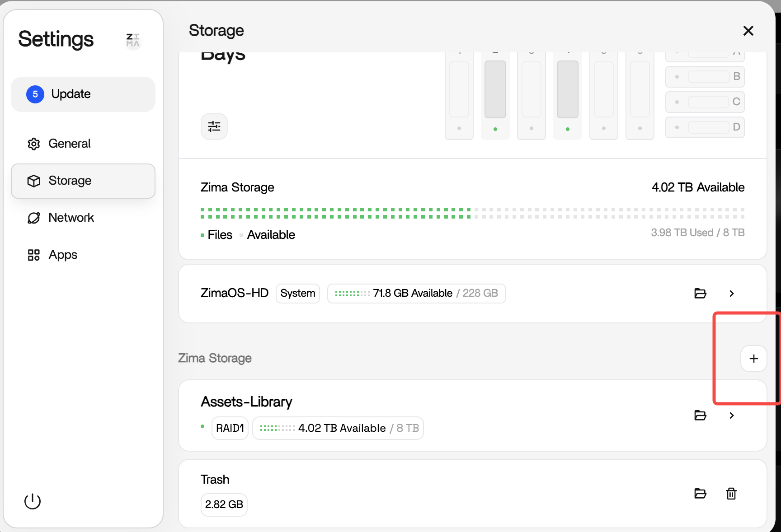Open the ZimaOS-HD folder in Files
The width and height of the screenshot is (781, 532).
(x=700, y=294)
